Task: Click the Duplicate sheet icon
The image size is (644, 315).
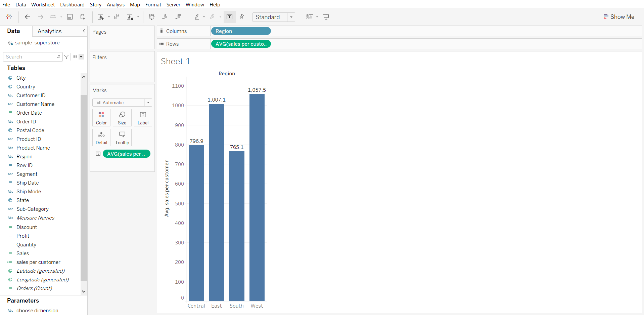Action: pyautogui.click(x=117, y=17)
